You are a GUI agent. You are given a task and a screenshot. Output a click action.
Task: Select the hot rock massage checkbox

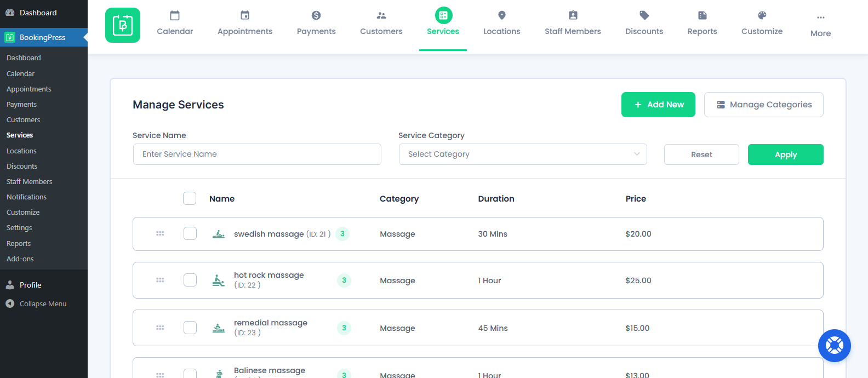tap(190, 280)
